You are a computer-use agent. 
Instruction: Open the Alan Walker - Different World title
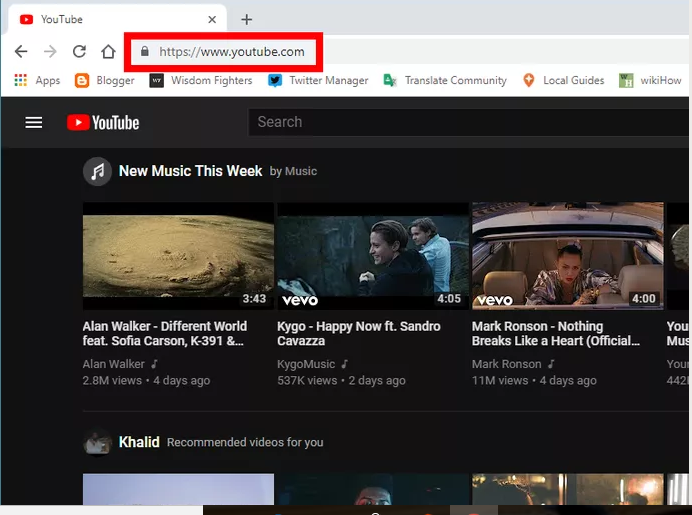[165, 334]
